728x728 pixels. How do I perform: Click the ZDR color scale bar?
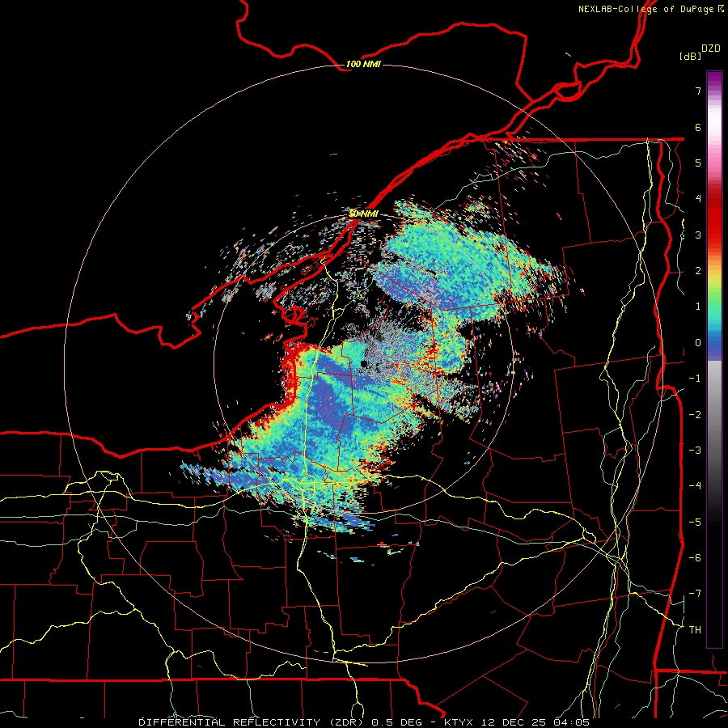[x=714, y=359]
